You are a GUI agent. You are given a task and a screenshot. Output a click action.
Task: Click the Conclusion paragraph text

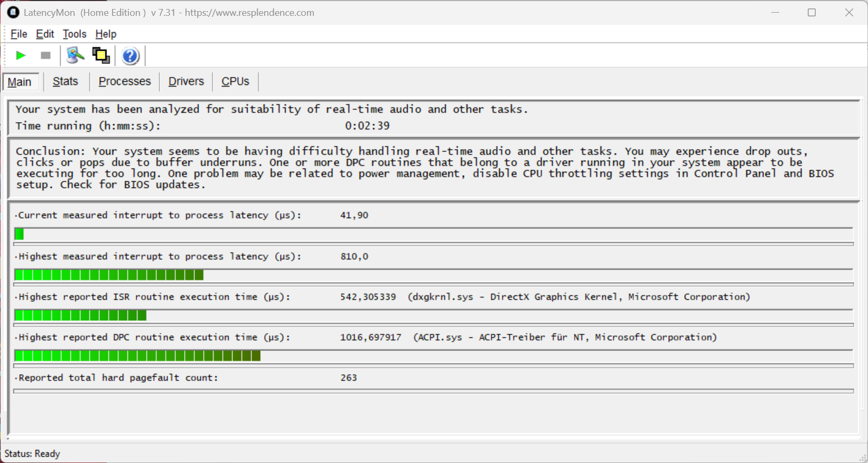pyautogui.click(x=425, y=168)
